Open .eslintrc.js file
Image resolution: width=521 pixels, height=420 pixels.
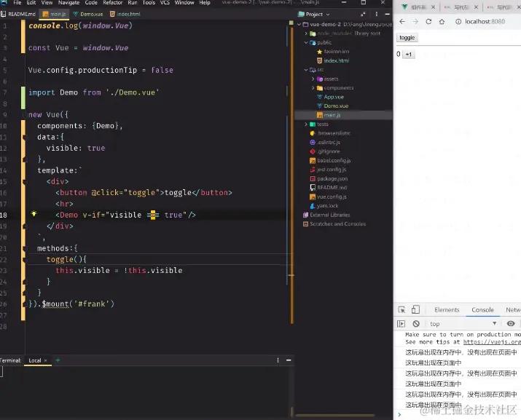tap(325, 143)
